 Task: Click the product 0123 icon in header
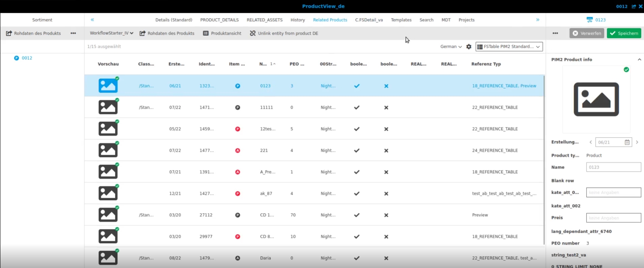590,20
